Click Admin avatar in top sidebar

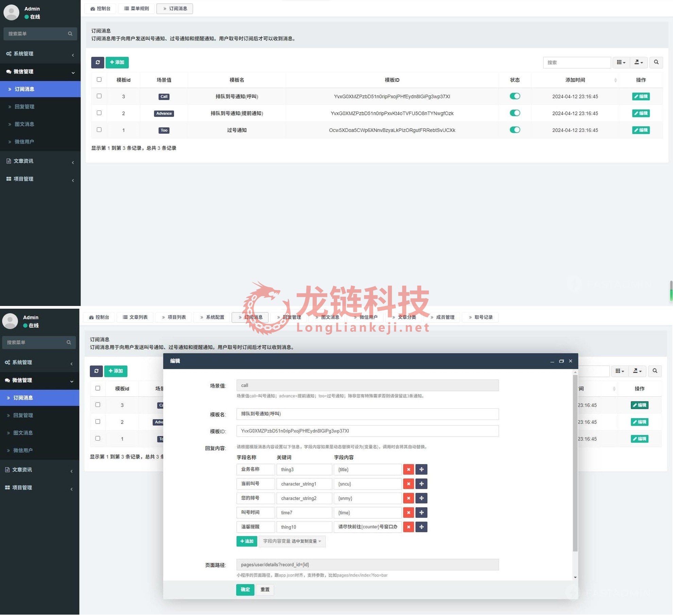pos(12,13)
